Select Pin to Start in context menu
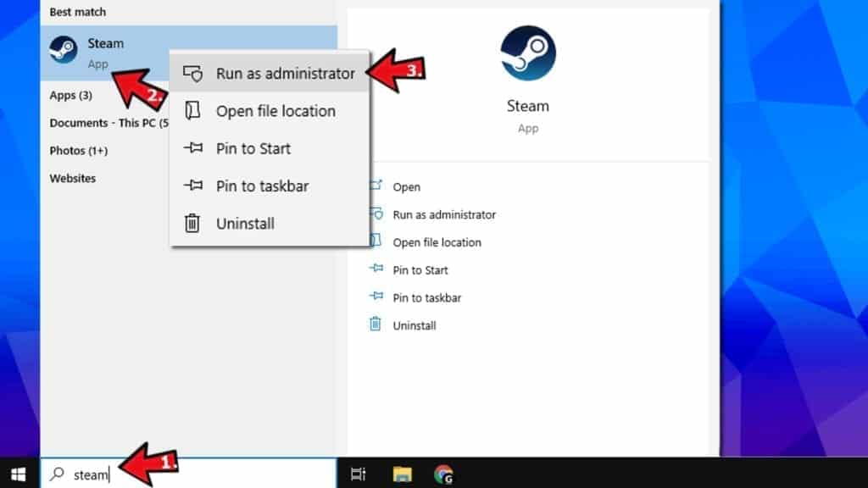Viewport: 868px width, 488px height. 270,148
